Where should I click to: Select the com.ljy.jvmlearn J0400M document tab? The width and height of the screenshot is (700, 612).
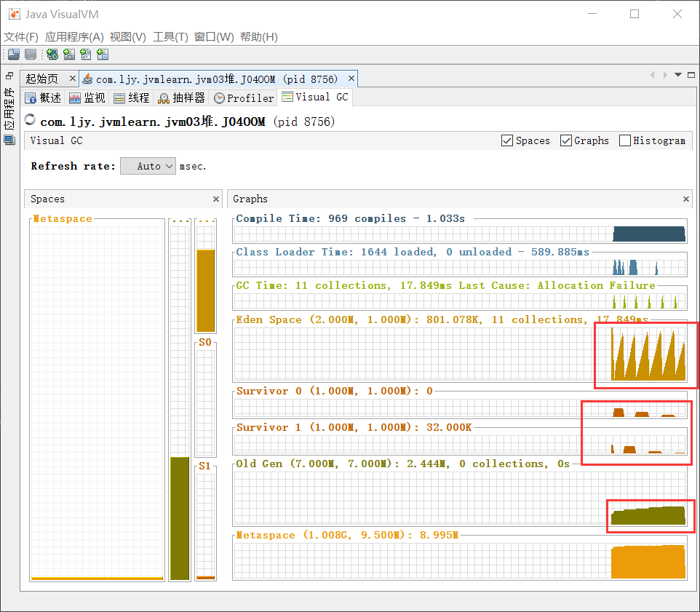[217, 79]
